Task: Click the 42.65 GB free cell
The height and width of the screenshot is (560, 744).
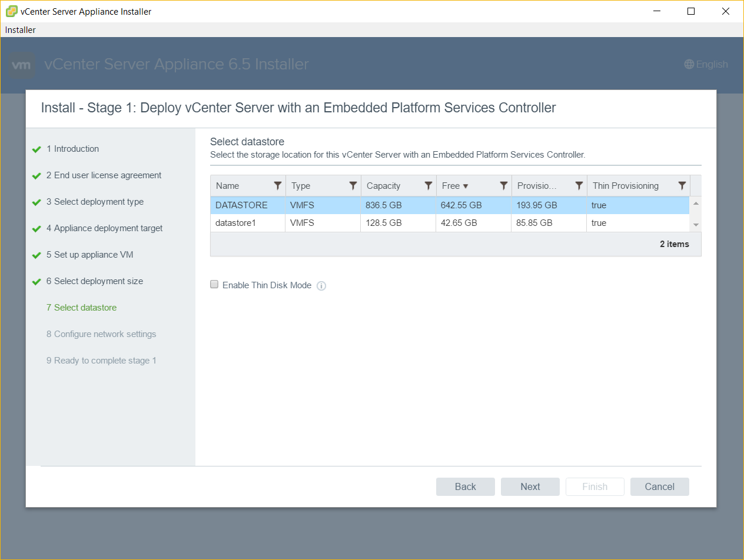Action: coord(474,223)
